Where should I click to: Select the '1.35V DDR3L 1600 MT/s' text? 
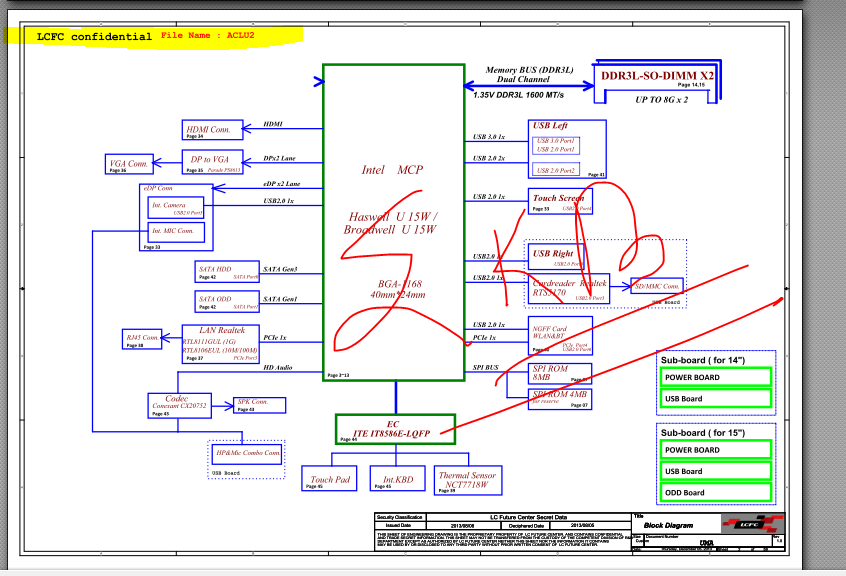pyautogui.click(x=518, y=95)
